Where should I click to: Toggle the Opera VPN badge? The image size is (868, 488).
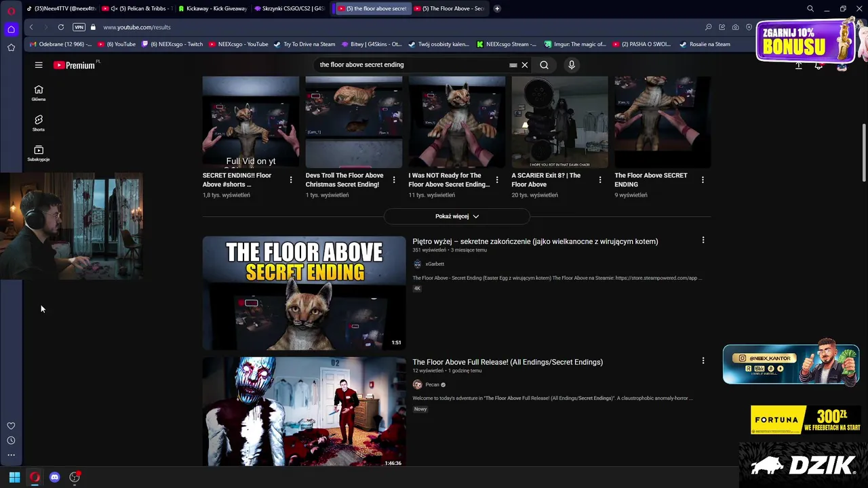coord(79,27)
